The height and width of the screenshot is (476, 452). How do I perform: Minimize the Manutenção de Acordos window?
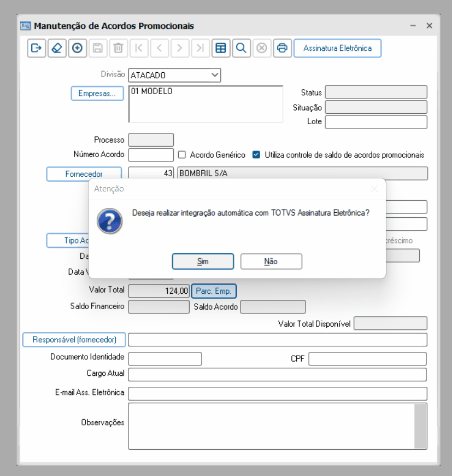tap(413, 26)
